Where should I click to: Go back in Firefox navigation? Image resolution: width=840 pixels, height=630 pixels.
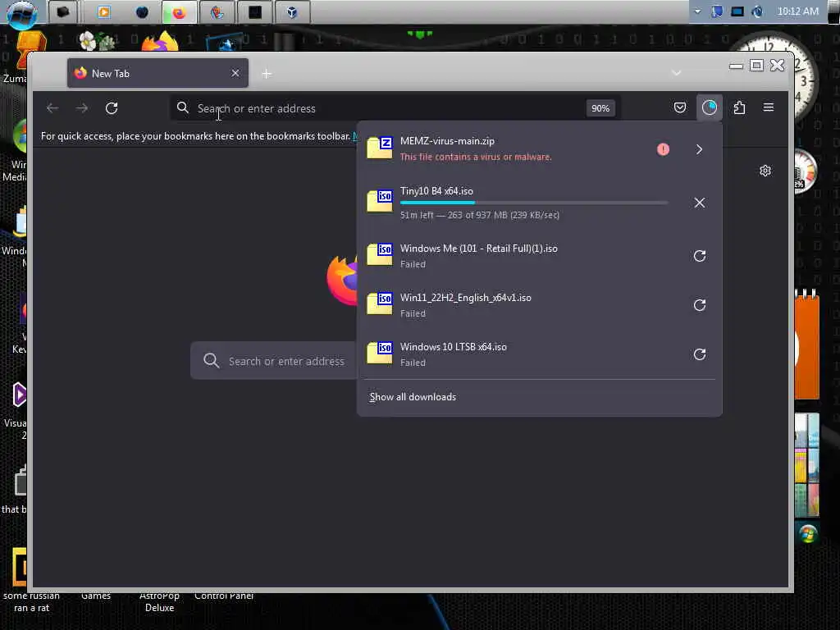click(x=52, y=108)
